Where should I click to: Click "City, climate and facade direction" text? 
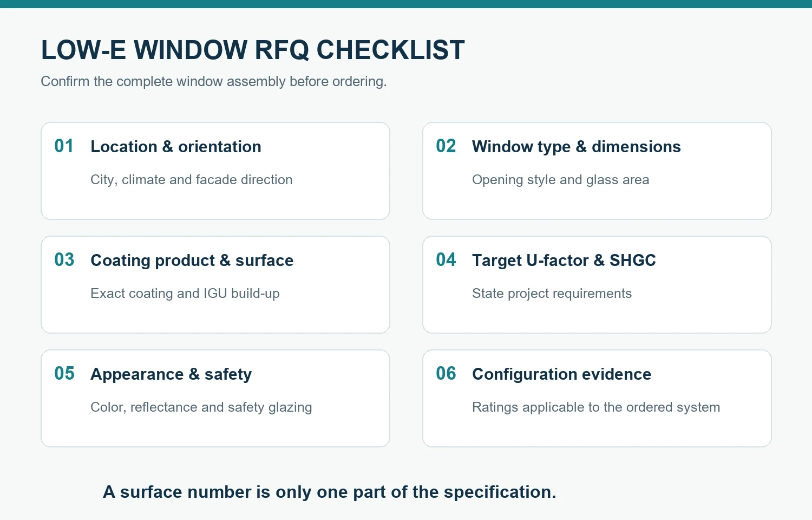[x=191, y=180]
